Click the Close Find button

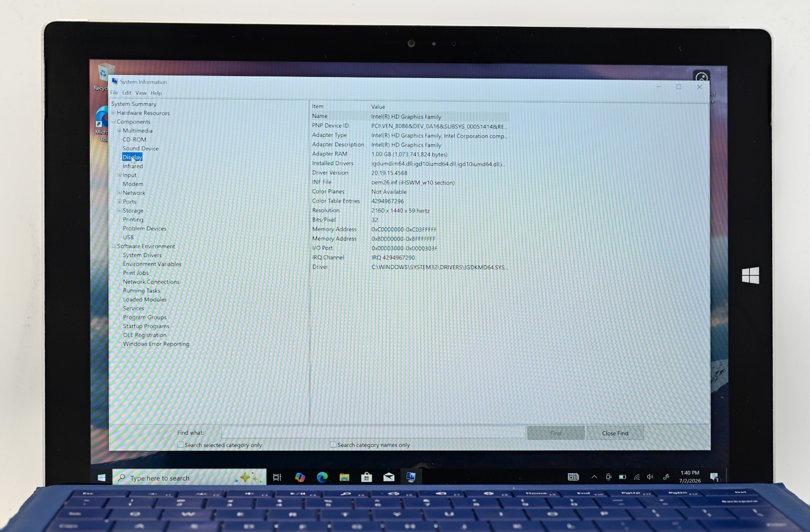coord(615,433)
